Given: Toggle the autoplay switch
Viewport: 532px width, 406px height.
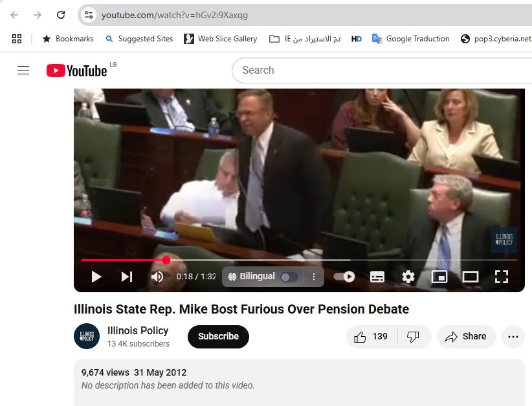Looking at the screenshot, I should point(344,277).
